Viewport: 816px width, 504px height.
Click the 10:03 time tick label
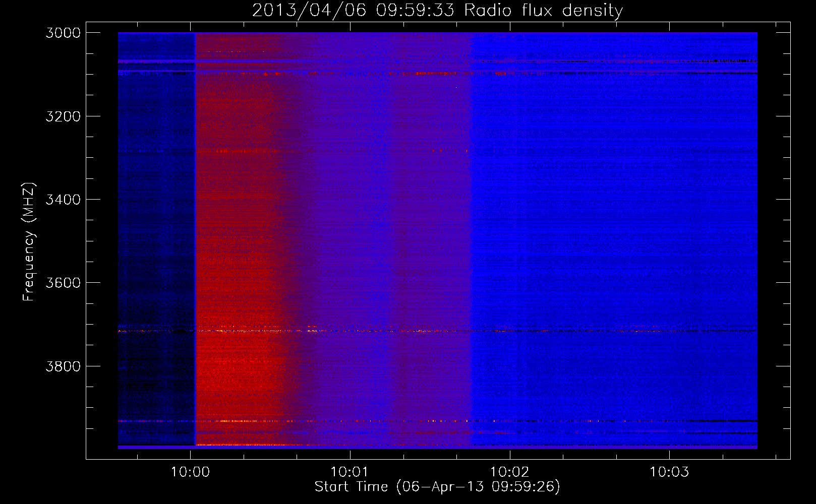[x=669, y=472]
